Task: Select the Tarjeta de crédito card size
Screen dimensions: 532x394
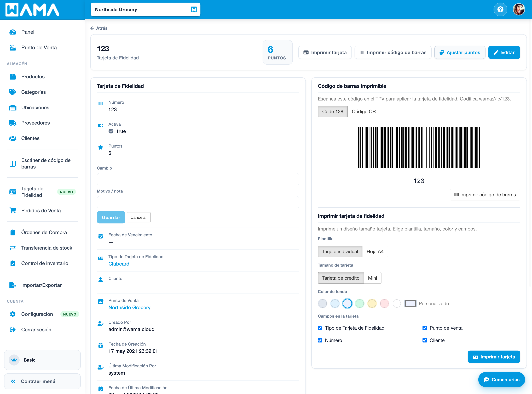Action: tap(341, 278)
